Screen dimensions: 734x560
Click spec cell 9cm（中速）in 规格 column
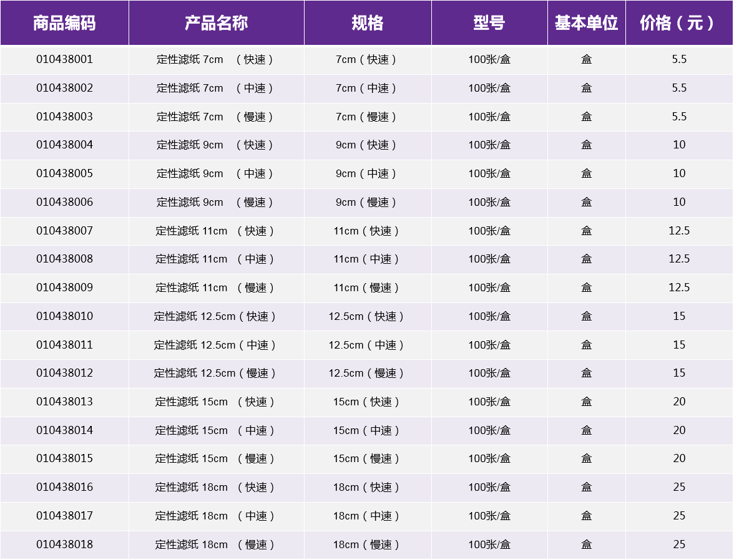366,173
